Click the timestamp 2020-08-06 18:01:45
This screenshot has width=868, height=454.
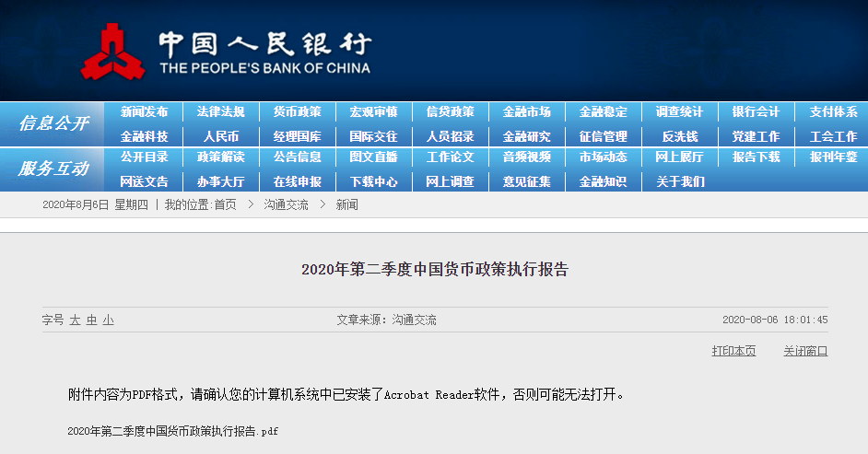pyautogui.click(x=775, y=320)
